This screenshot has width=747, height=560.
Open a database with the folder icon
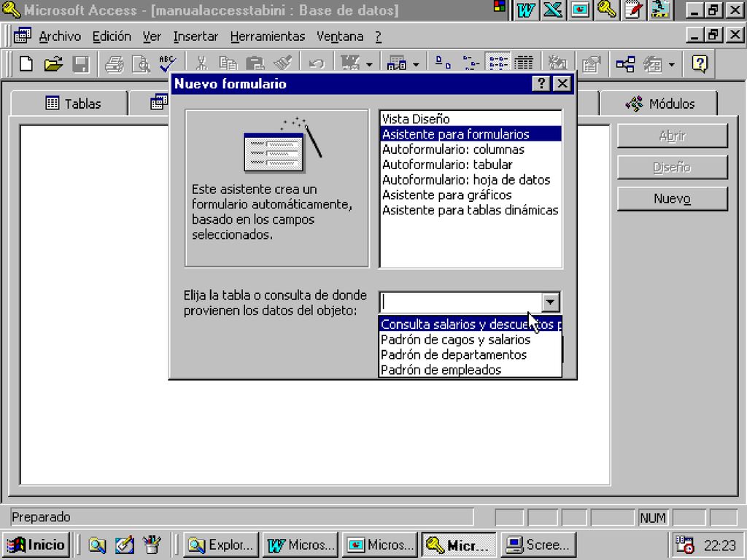[53, 63]
